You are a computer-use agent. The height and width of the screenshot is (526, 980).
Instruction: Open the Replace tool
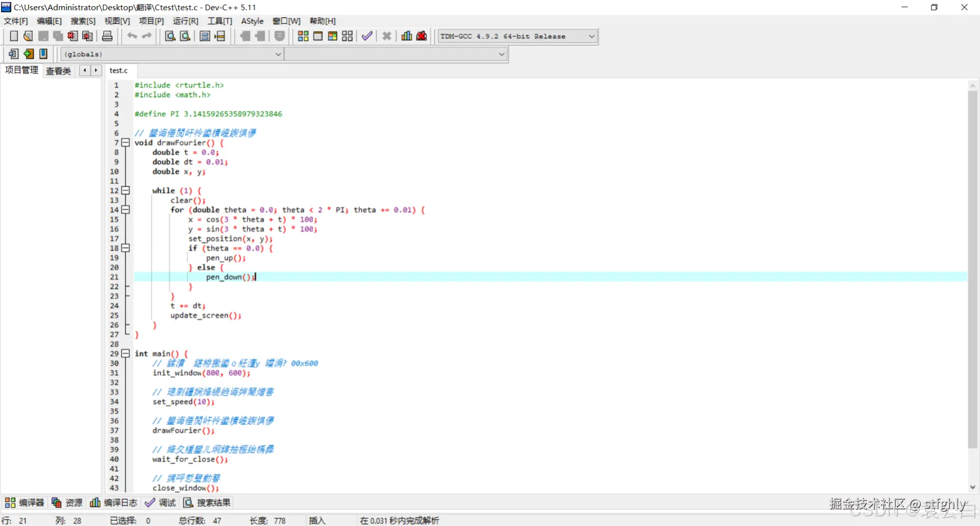[185, 36]
